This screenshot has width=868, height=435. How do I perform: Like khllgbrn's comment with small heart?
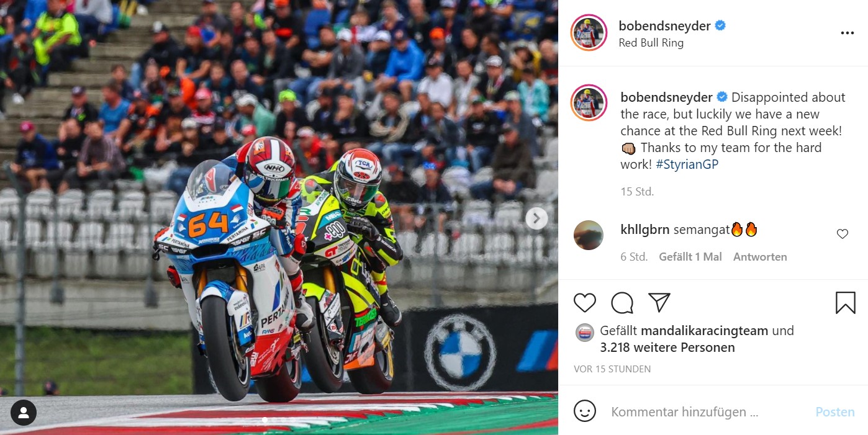(843, 234)
